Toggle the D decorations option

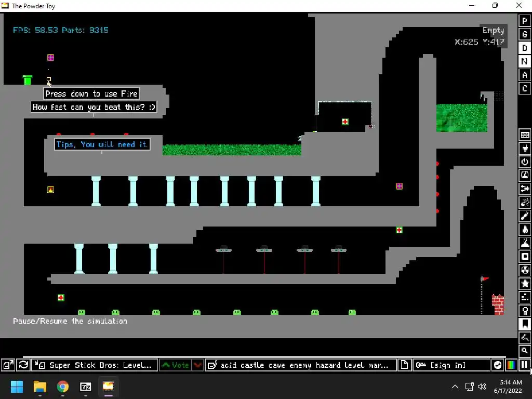(525, 48)
